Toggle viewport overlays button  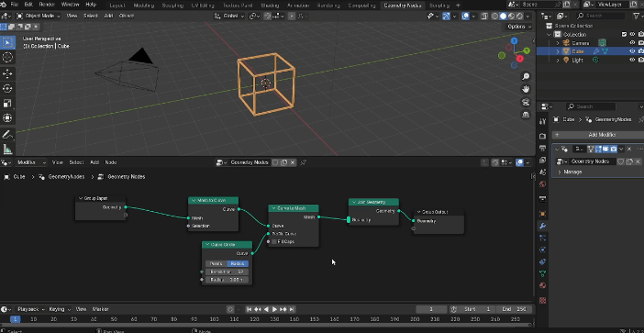[x=465, y=16]
